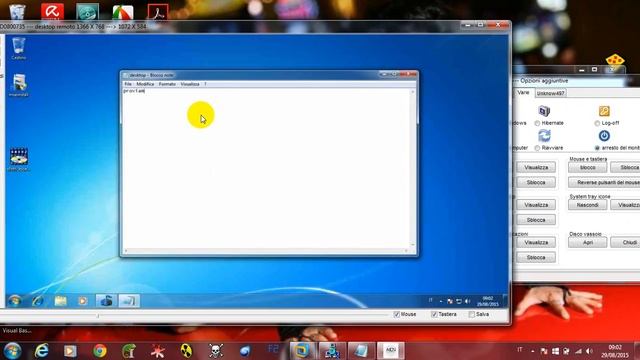Click remote tray volume speaker icon
Image resolution: width=640 pixels, height=360 pixels.
pyautogui.click(x=468, y=301)
